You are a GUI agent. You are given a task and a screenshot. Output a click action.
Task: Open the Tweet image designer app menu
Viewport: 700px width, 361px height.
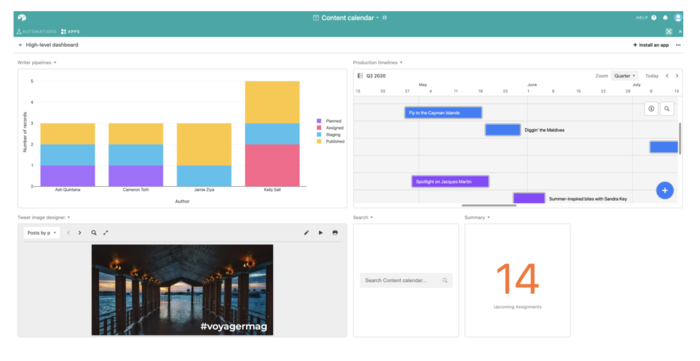(x=44, y=217)
